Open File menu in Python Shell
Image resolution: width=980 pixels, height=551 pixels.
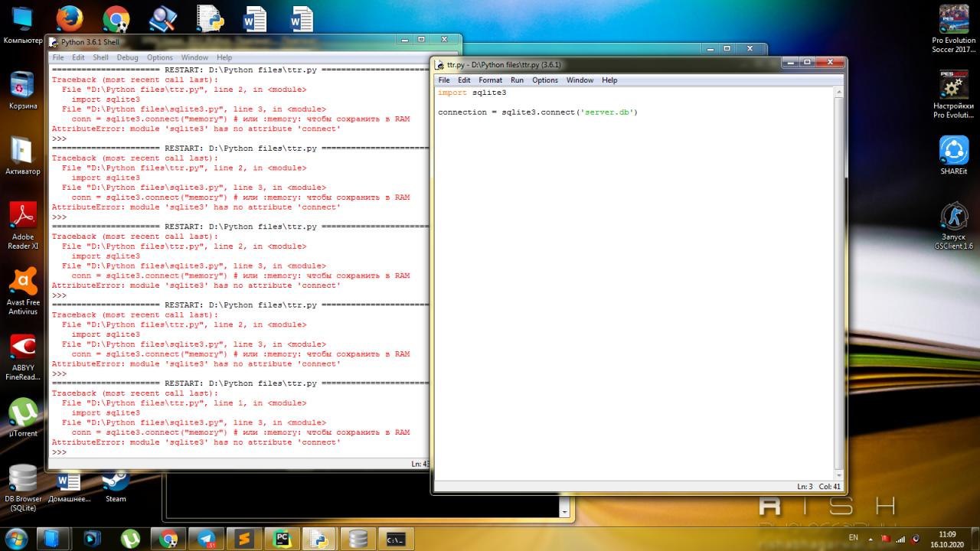(58, 57)
